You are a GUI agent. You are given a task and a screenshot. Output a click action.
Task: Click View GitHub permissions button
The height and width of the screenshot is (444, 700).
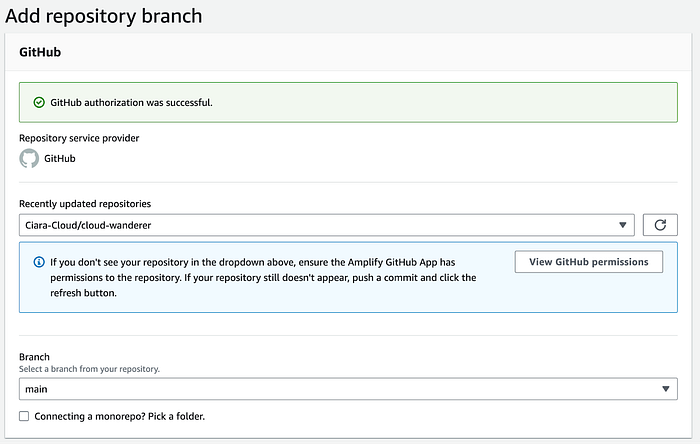click(x=588, y=262)
